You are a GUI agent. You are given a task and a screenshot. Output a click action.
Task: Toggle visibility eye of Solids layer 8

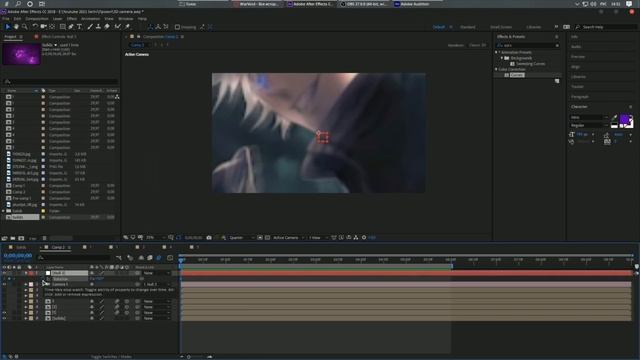tap(4, 318)
